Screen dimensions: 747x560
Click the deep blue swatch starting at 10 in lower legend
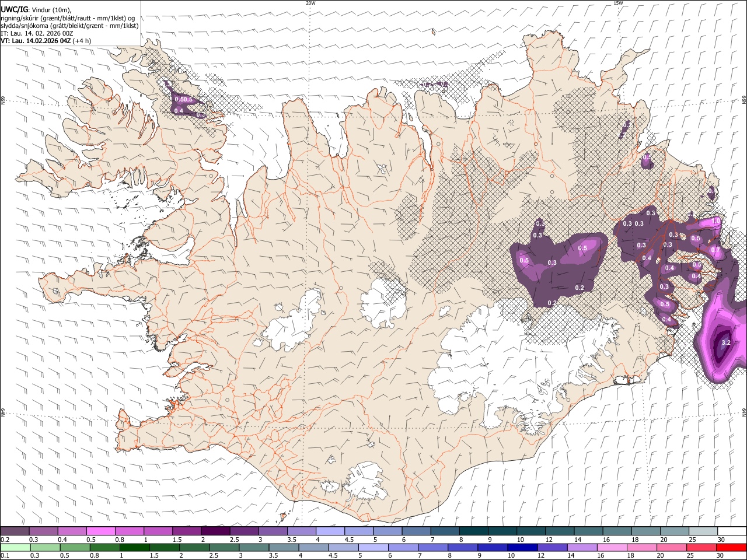522,547
